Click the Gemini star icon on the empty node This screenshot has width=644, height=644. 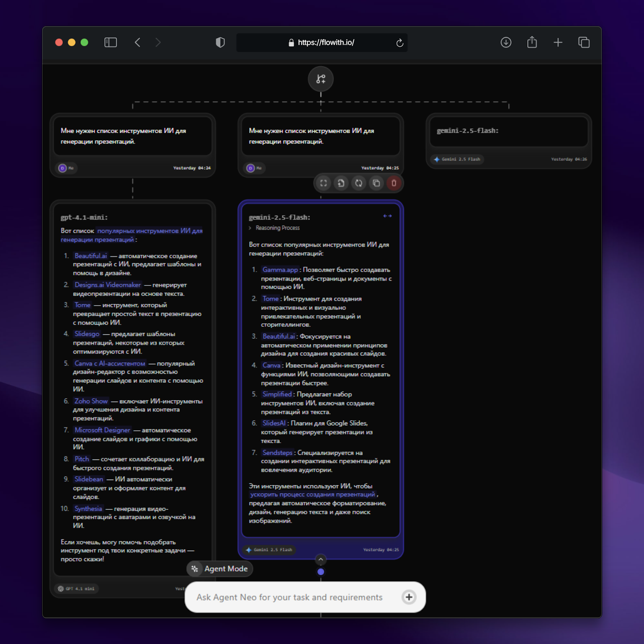[437, 159]
